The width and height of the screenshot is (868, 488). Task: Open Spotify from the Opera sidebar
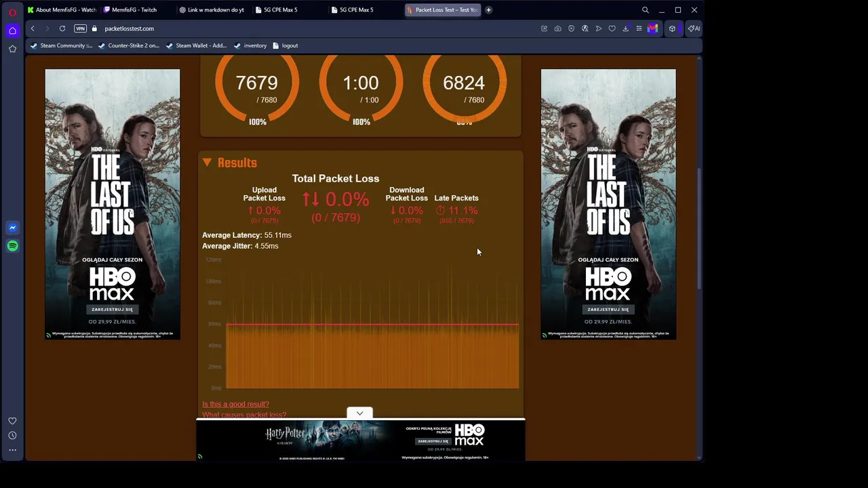pyautogui.click(x=12, y=246)
